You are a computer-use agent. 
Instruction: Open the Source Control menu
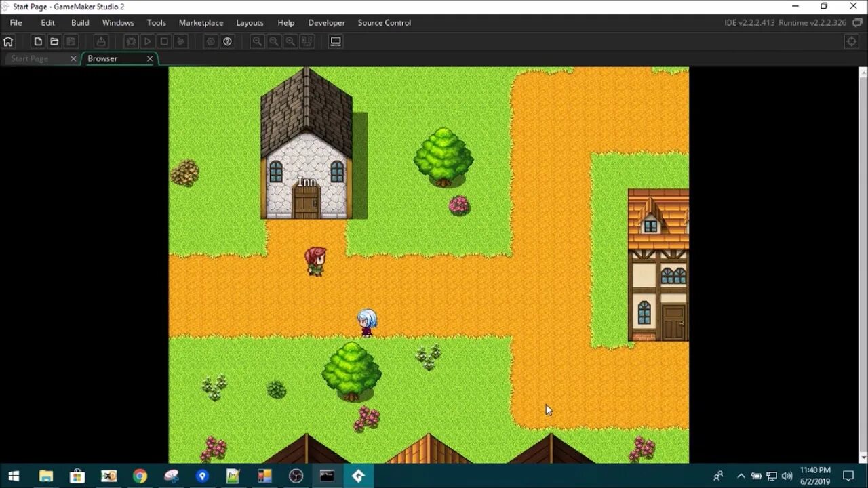(384, 22)
